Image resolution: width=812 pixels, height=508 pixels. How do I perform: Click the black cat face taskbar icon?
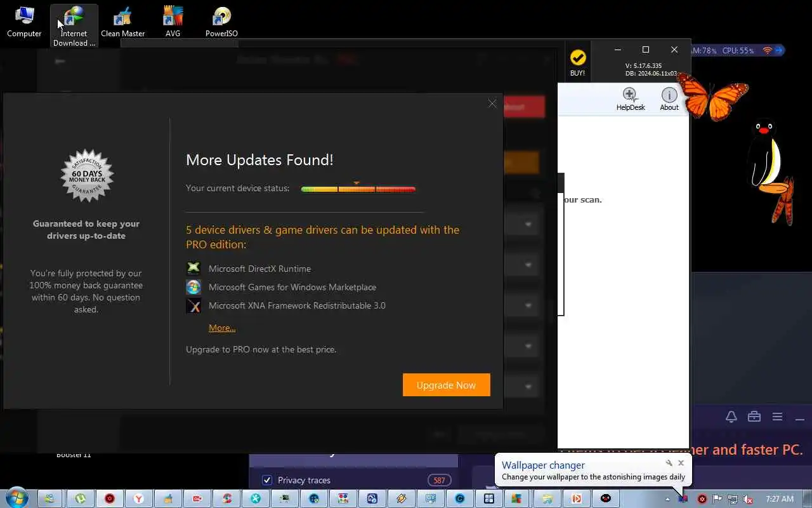606,498
